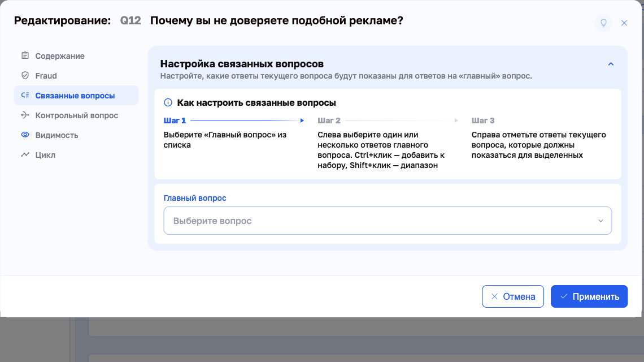The height and width of the screenshot is (362, 644).
Task: Click the Содержание clipboard icon
Action: (x=25, y=55)
